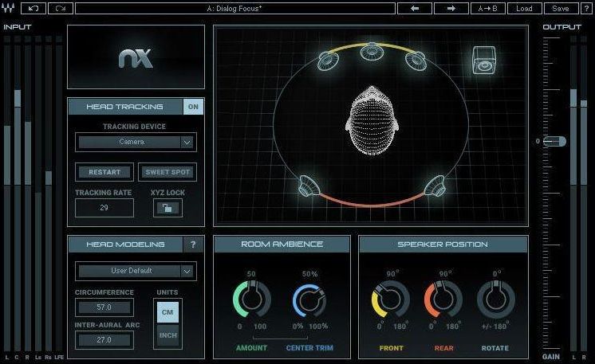
Task: Click the REAR label
Action: tap(443, 348)
